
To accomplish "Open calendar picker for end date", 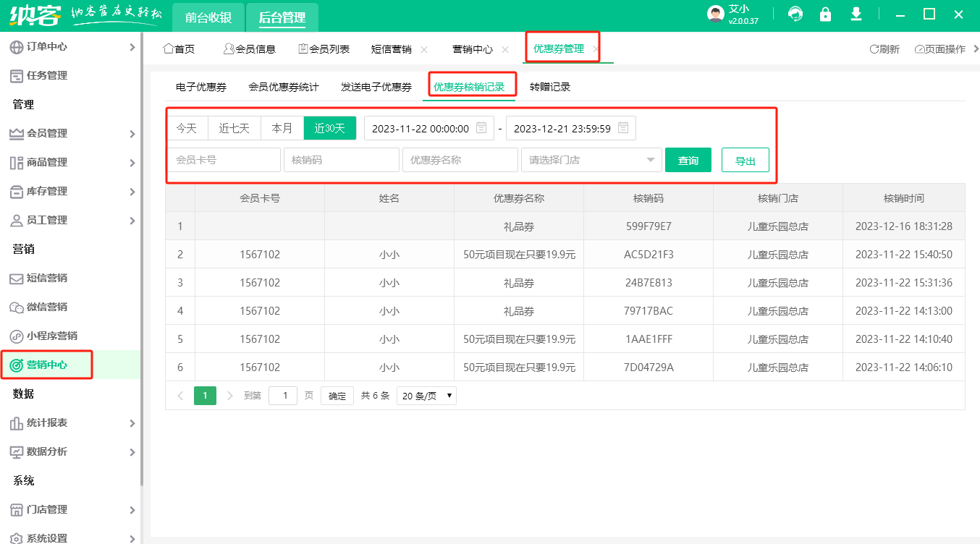I will [x=623, y=128].
